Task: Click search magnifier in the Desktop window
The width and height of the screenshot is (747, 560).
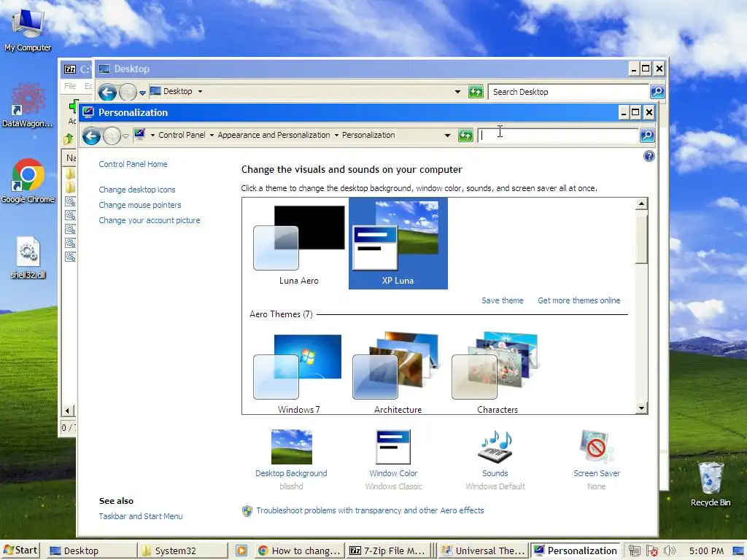Action: tap(657, 91)
